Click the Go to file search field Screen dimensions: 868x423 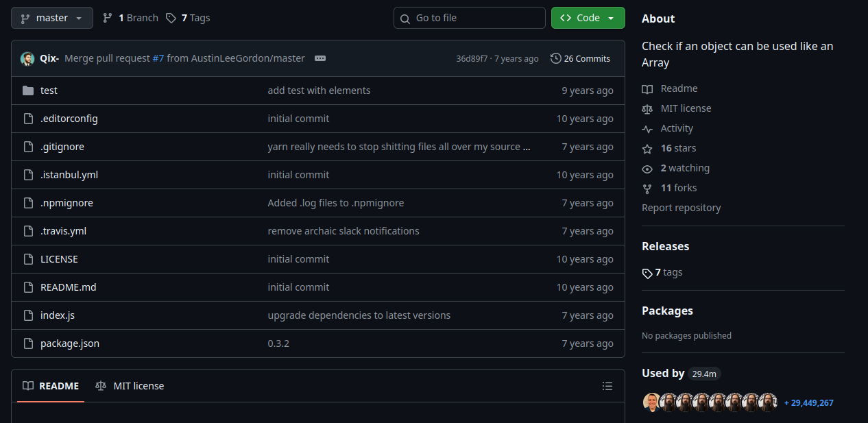pos(470,18)
